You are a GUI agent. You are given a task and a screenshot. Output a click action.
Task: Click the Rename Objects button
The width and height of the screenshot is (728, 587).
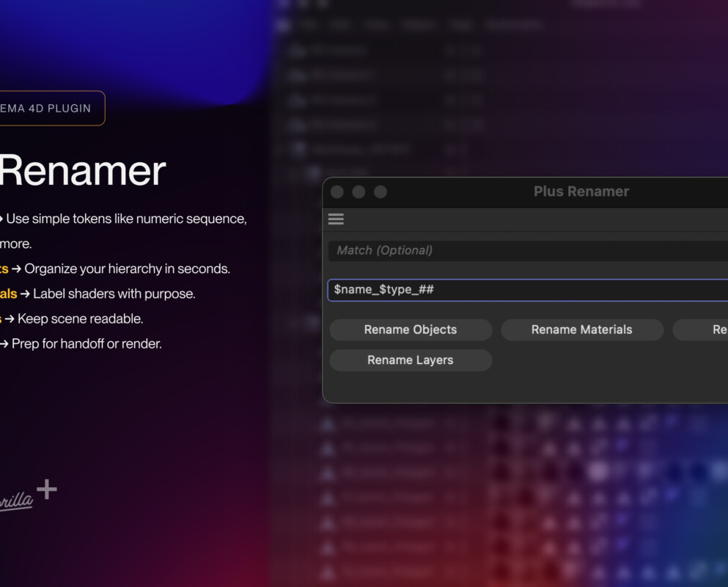click(411, 329)
